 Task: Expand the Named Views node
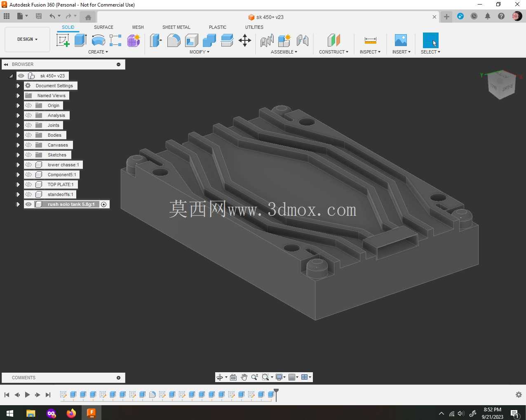pyautogui.click(x=18, y=96)
